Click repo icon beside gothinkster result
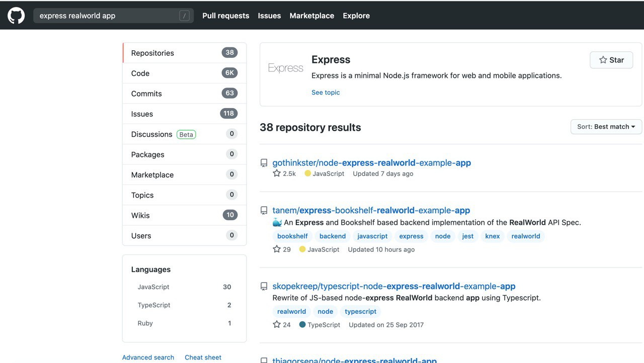The width and height of the screenshot is (644, 363). point(264,163)
